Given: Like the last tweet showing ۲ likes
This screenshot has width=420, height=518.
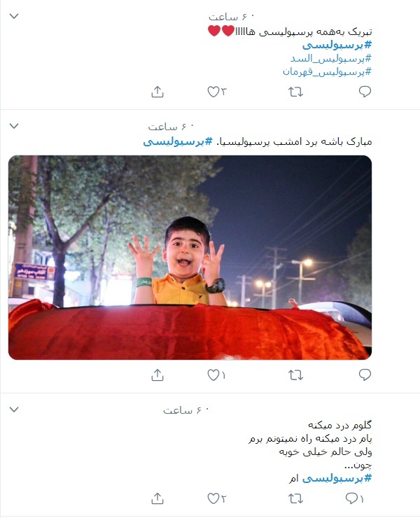Looking at the screenshot, I should pyautogui.click(x=217, y=498).
